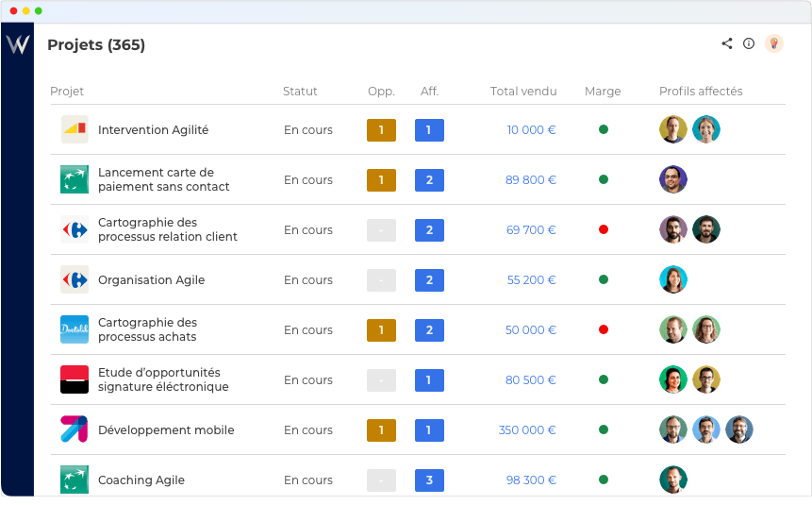Sort by the Total vendu column header

[x=523, y=92]
